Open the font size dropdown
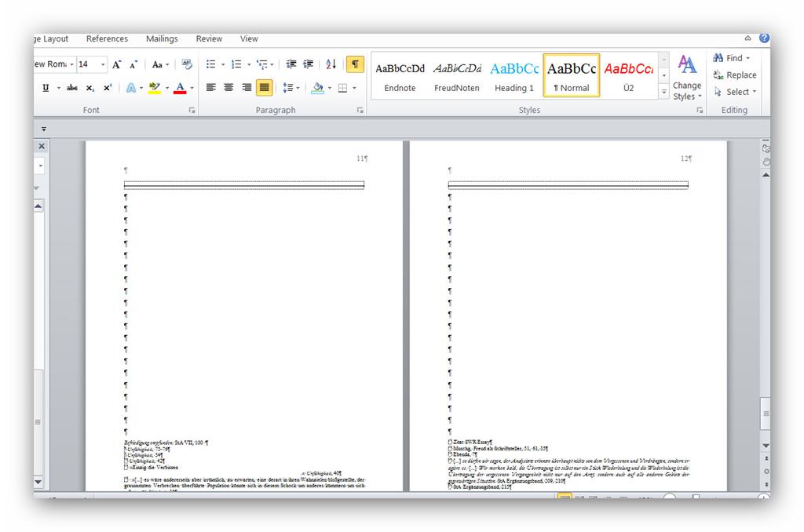The height and width of the screenshot is (532, 804). [x=103, y=64]
